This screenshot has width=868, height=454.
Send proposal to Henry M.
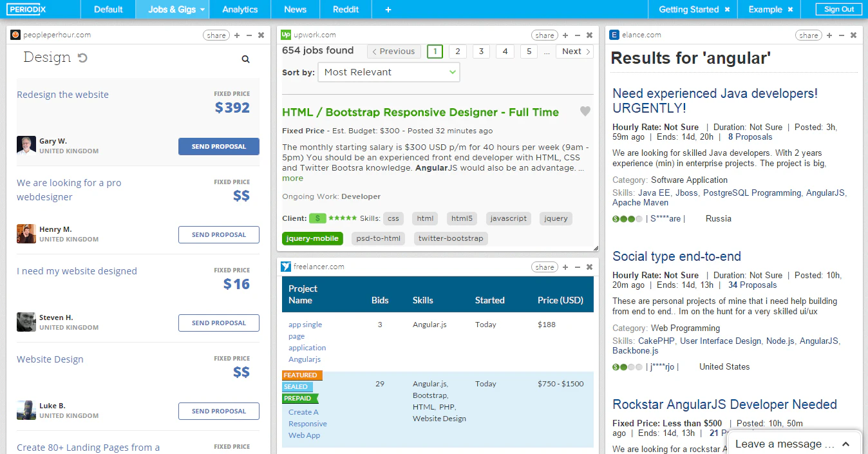[x=219, y=234]
